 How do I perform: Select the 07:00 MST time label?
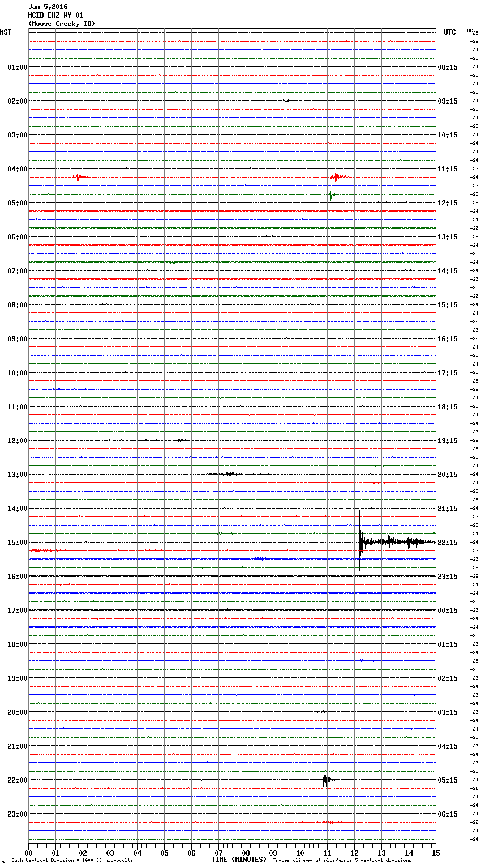point(18,271)
